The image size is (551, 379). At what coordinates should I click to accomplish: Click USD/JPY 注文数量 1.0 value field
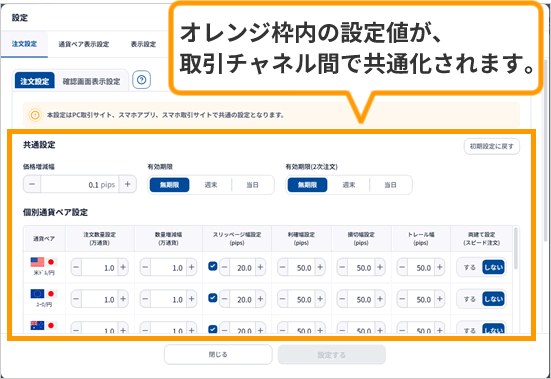(x=100, y=267)
